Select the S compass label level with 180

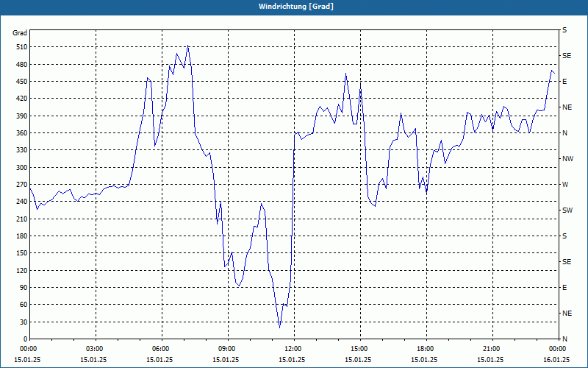click(x=564, y=236)
